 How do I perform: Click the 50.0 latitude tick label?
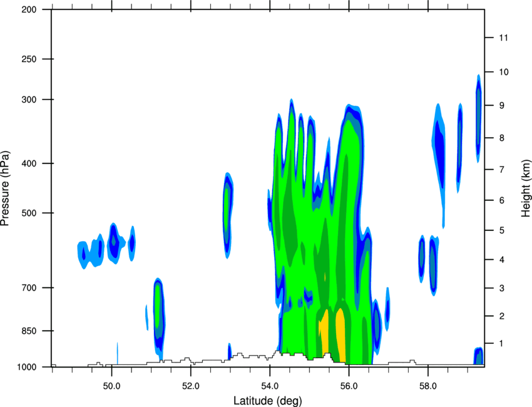coord(111,386)
